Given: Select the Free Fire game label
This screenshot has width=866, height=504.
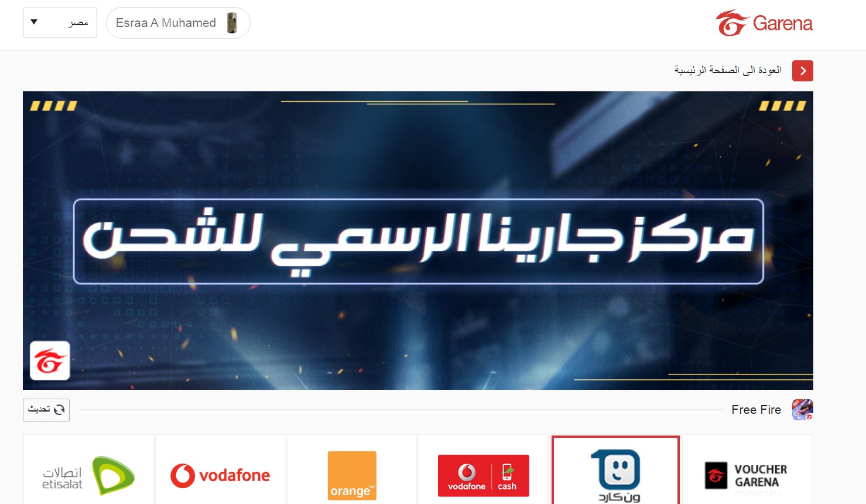Looking at the screenshot, I should (x=756, y=410).
